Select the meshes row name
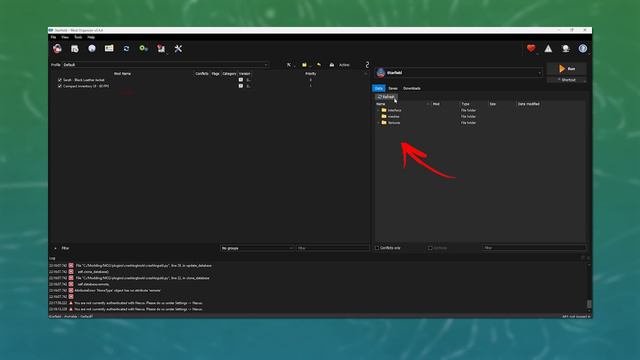 pos(393,116)
